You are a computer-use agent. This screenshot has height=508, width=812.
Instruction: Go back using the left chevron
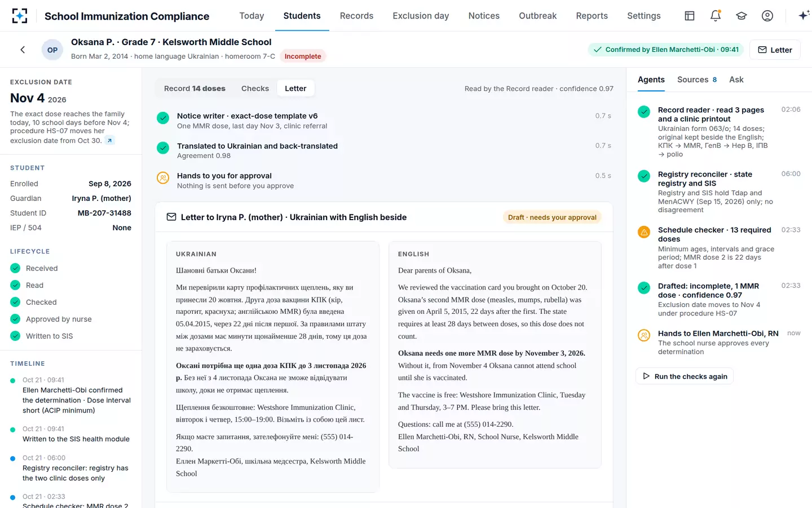[23, 50]
